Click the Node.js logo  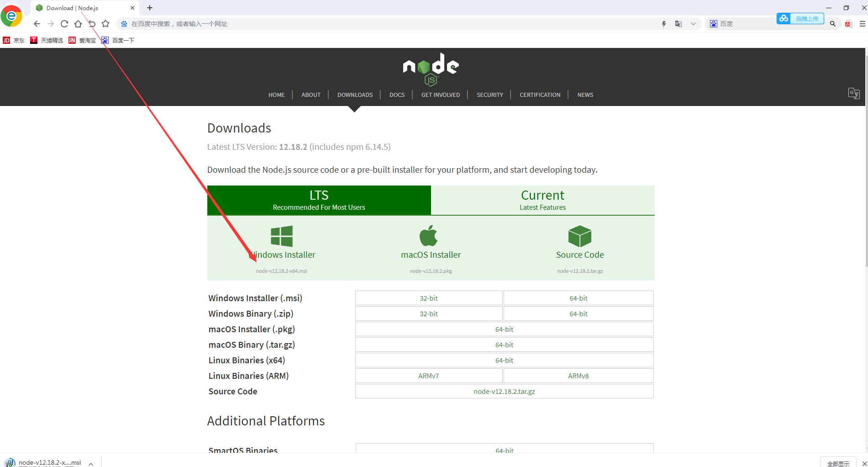[431, 69]
